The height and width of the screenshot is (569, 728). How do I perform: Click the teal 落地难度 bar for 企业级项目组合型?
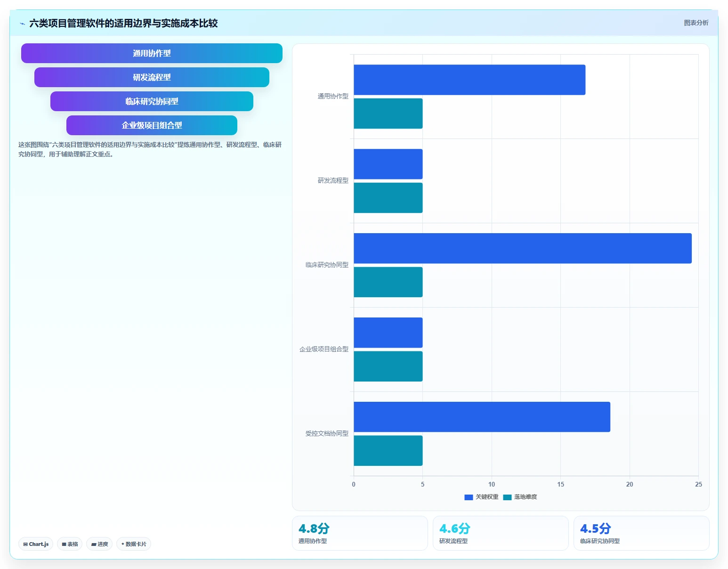(x=388, y=366)
